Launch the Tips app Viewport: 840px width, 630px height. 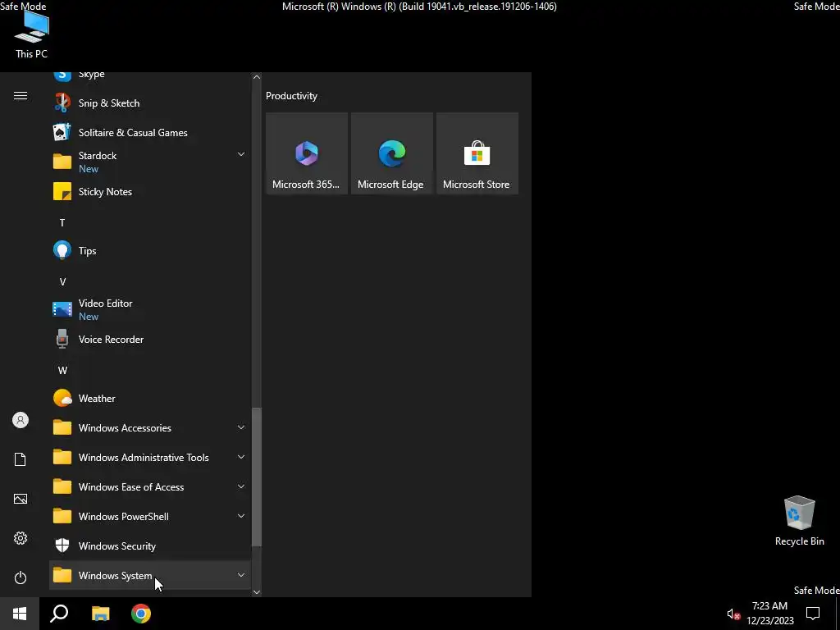point(150,250)
